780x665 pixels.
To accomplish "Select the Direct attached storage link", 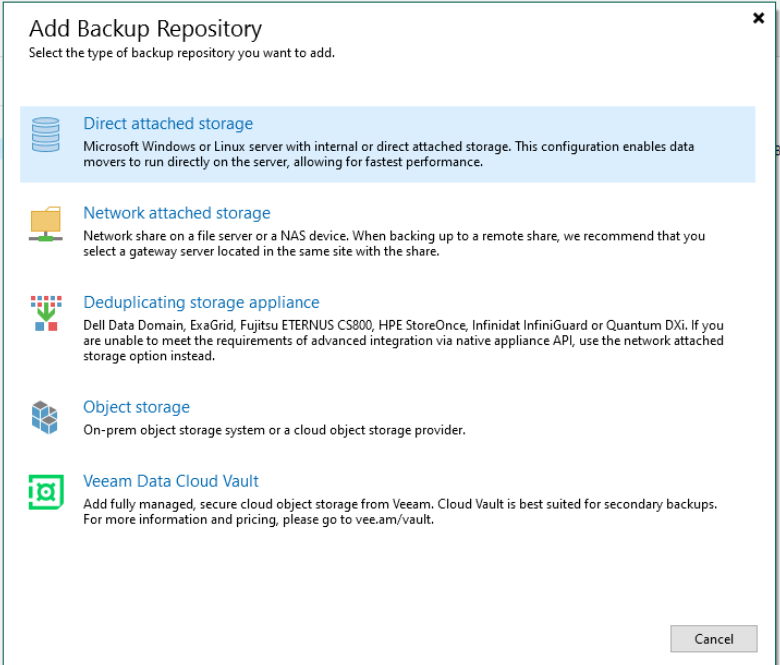I will click(x=168, y=123).
